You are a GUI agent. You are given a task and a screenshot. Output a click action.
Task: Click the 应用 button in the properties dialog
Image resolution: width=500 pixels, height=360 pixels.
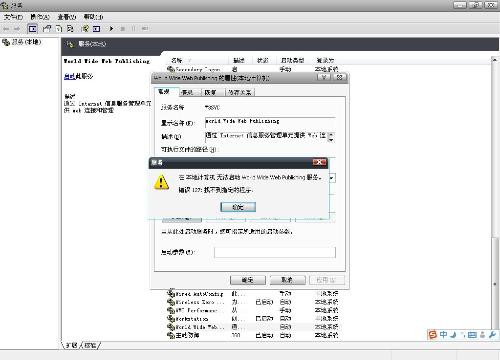(x=326, y=280)
